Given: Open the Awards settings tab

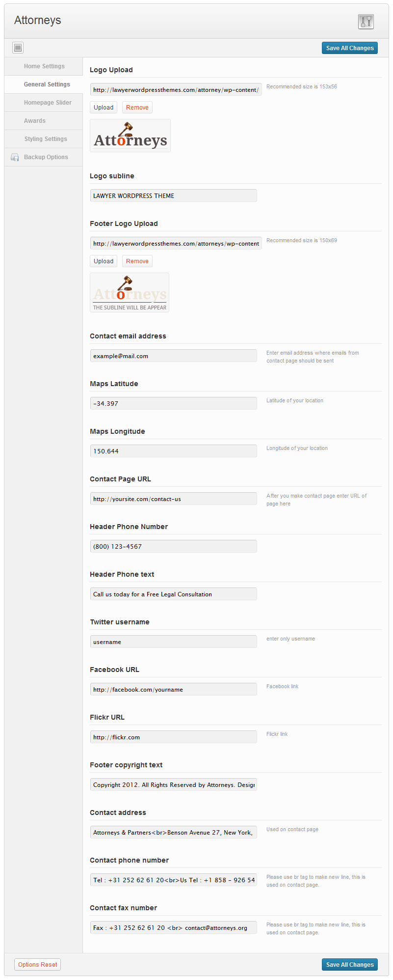Looking at the screenshot, I should (35, 121).
